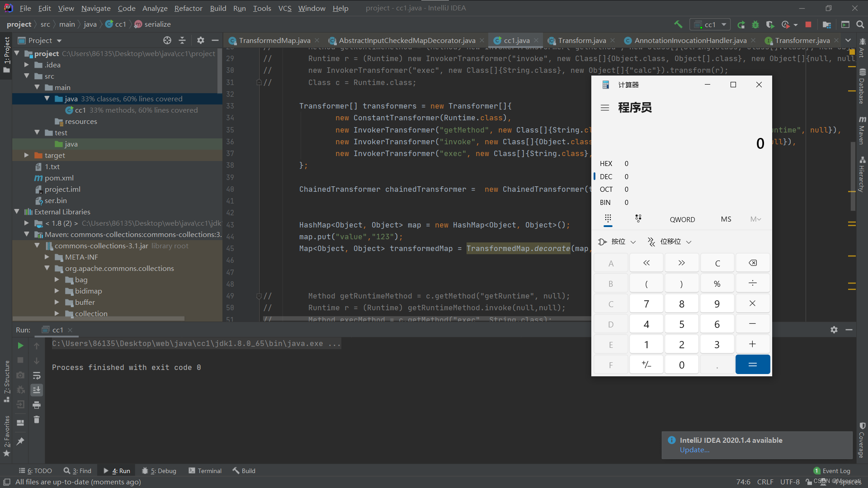Rerun cc1 from the top toolbar
Image resolution: width=868 pixels, height=488 pixels.
[x=741, y=24]
